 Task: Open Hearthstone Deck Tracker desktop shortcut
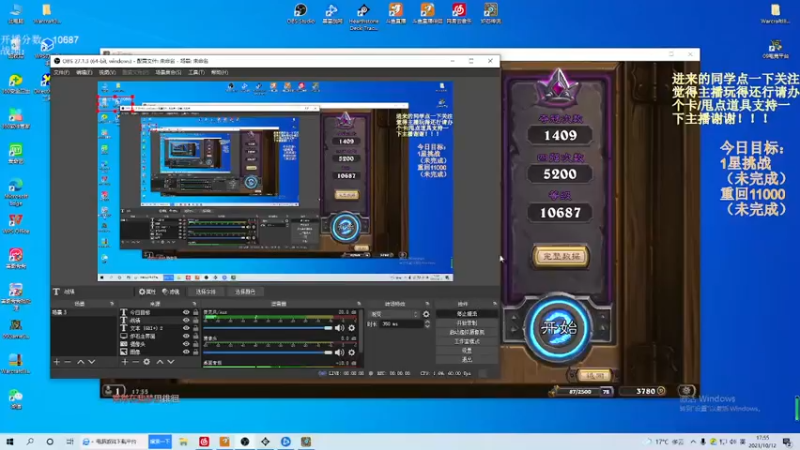click(363, 16)
